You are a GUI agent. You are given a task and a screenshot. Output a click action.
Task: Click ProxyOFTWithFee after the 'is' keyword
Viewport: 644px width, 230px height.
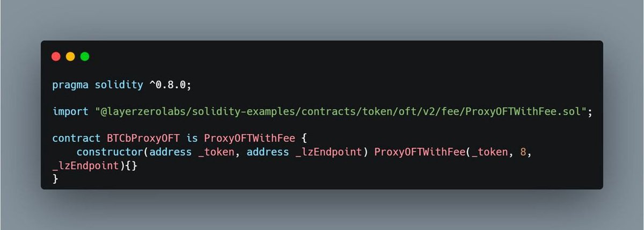248,139
